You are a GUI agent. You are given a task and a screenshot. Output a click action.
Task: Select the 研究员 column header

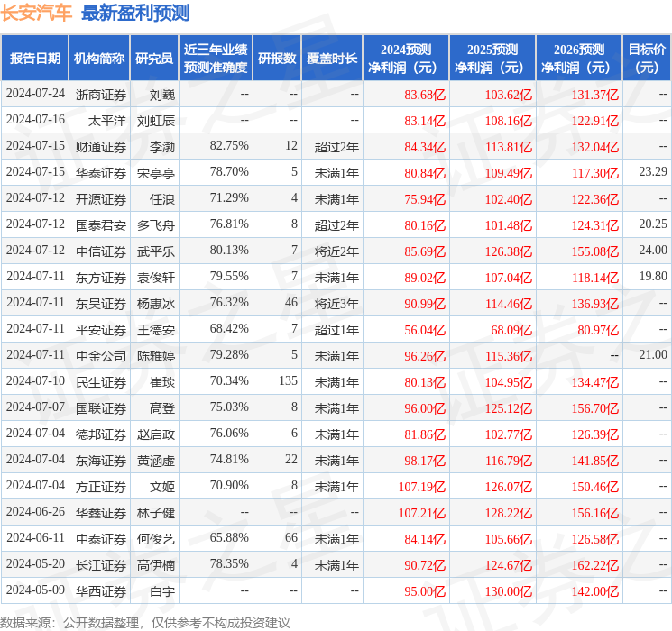click(154, 59)
